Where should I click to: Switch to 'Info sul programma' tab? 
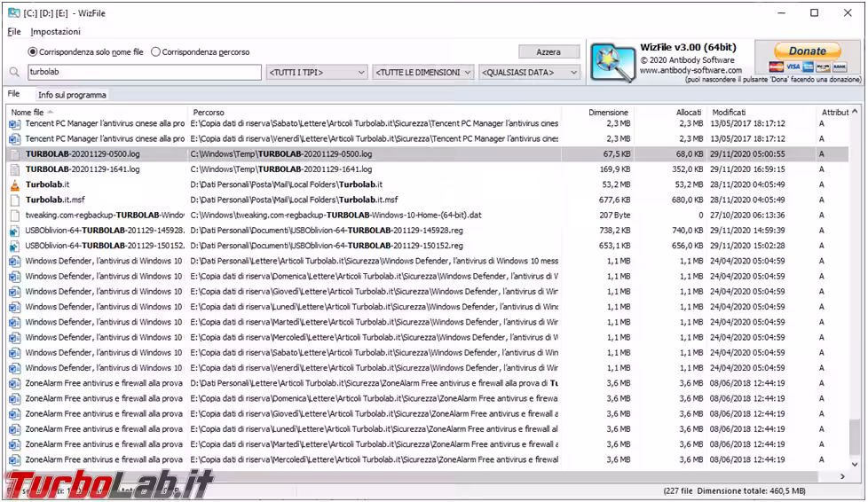pyautogui.click(x=72, y=95)
